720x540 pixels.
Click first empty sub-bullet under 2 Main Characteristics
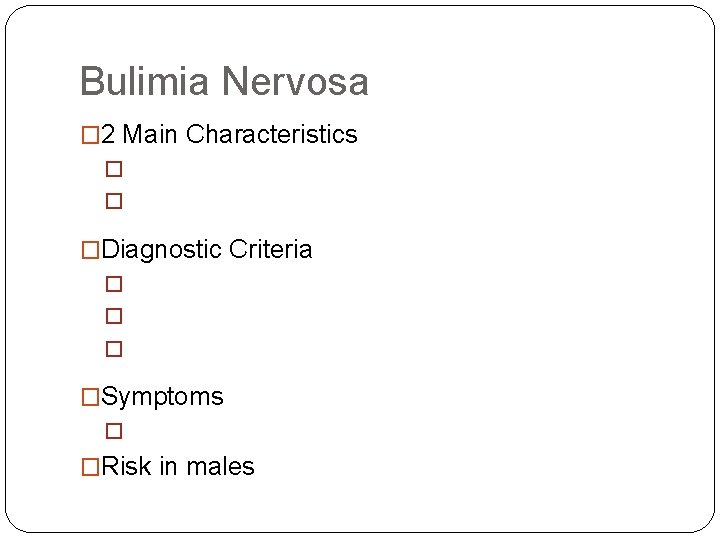coord(113,170)
